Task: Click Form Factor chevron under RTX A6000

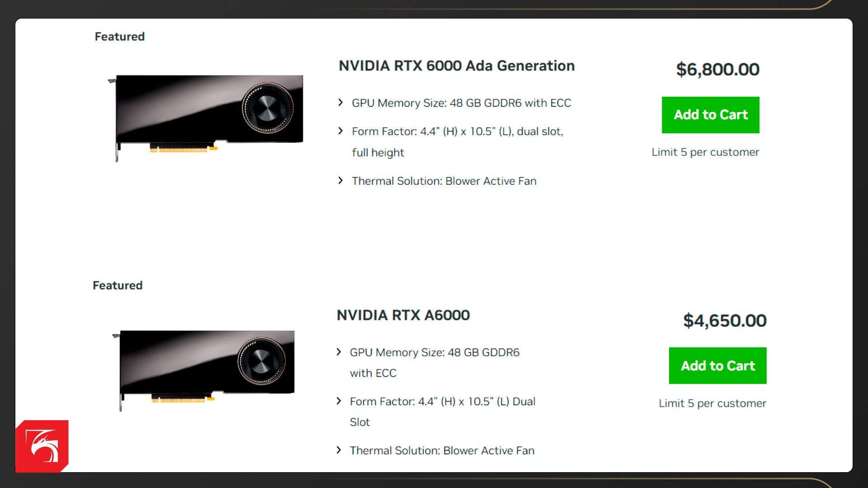Action: click(339, 401)
